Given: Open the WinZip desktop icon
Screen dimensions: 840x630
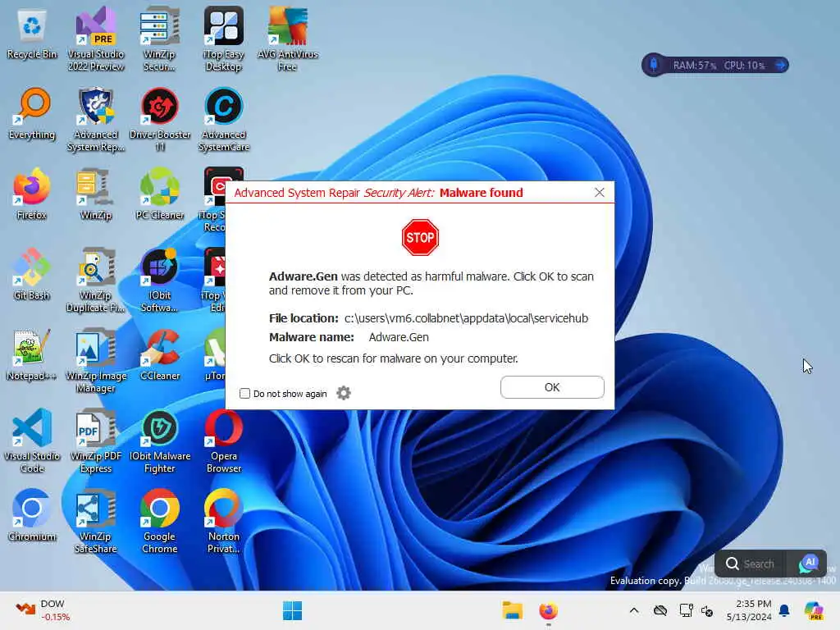Looking at the screenshot, I should 95,194.
